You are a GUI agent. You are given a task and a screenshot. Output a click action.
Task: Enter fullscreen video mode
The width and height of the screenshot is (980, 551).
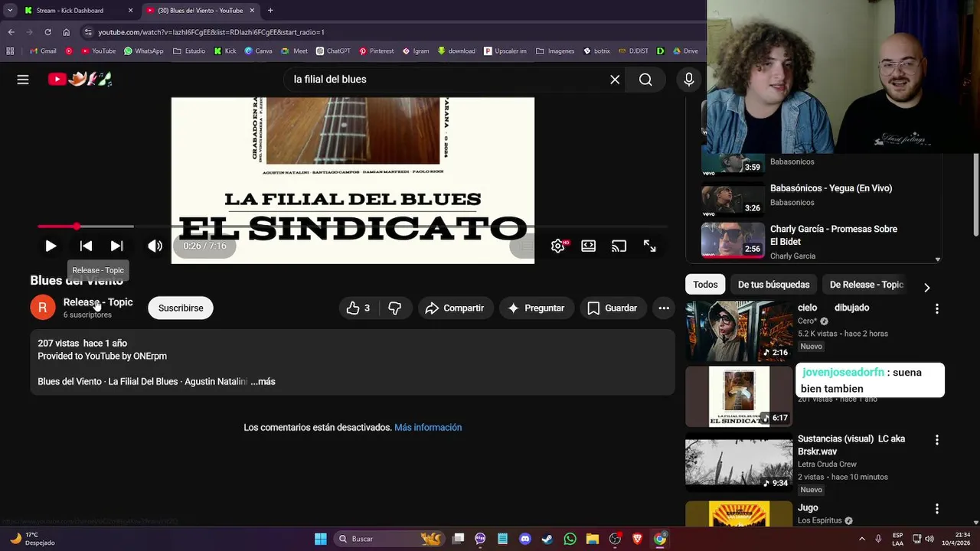tap(649, 246)
